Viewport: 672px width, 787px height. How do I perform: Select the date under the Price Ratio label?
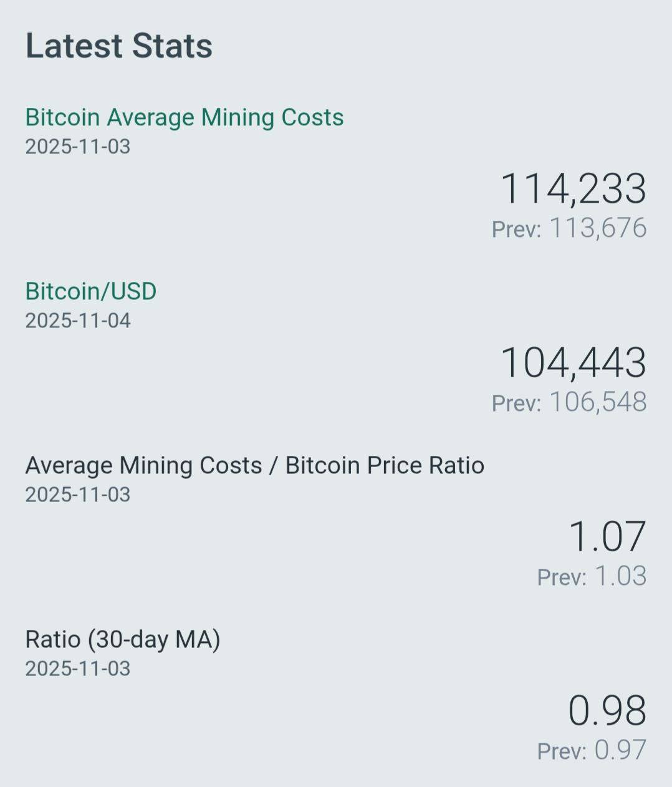(78, 495)
